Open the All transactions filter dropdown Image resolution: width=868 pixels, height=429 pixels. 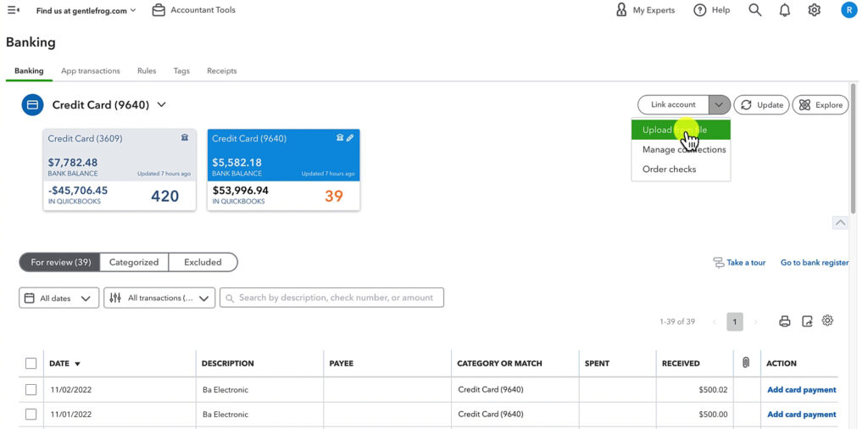click(159, 298)
